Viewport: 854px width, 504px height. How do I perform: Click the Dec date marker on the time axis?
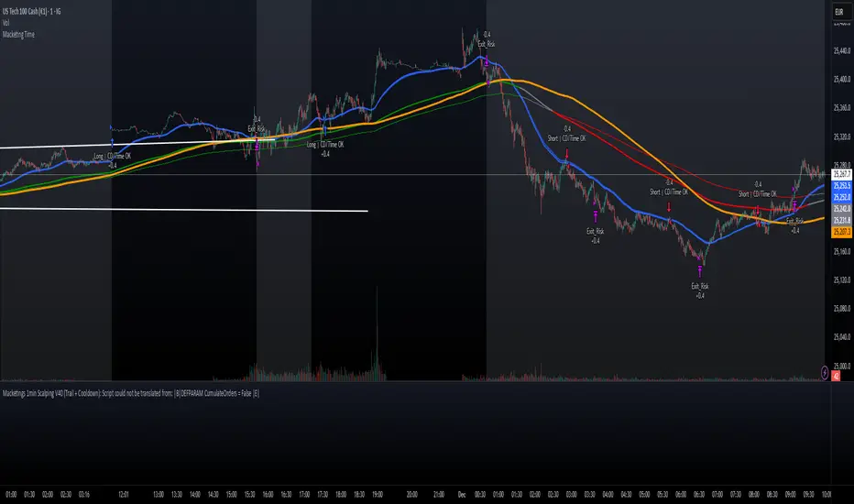tap(462, 494)
